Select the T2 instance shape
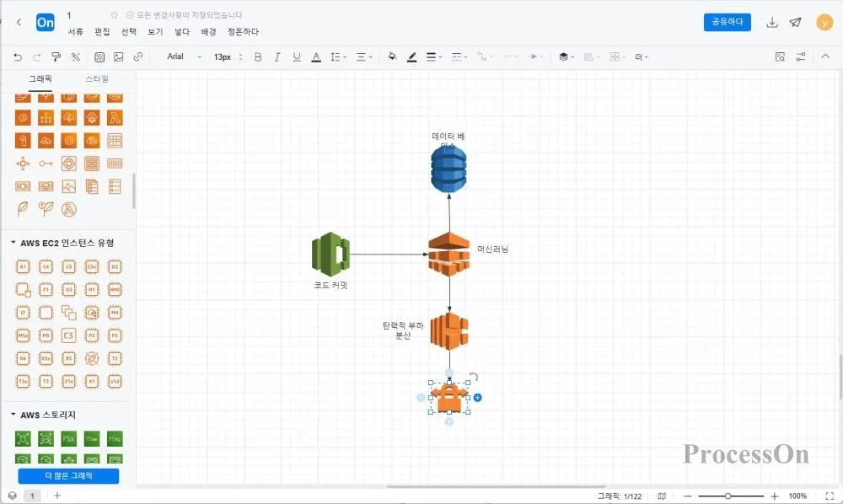Image resolution: width=843 pixels, height=504 pixels. tap(115, 358)
